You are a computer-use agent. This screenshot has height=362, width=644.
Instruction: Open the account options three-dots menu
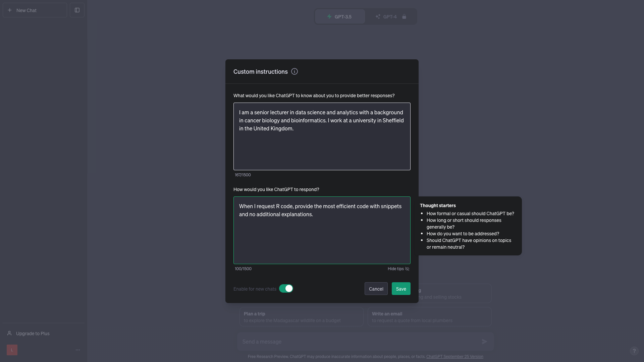pos(78,350)
